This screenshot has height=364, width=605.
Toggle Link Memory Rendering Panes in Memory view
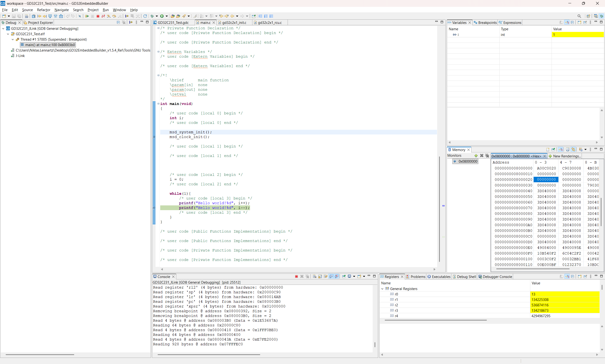point(573,149)
